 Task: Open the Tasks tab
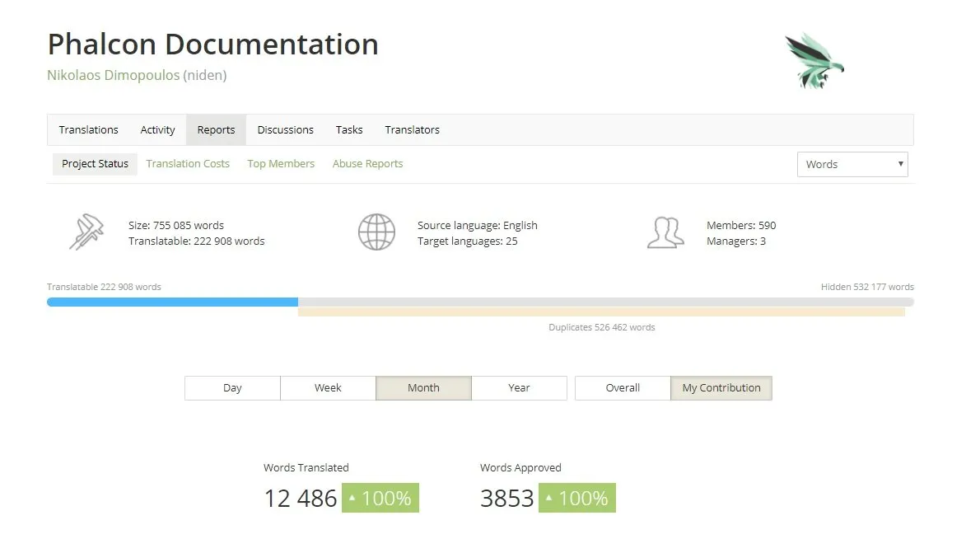click(349, 129)
